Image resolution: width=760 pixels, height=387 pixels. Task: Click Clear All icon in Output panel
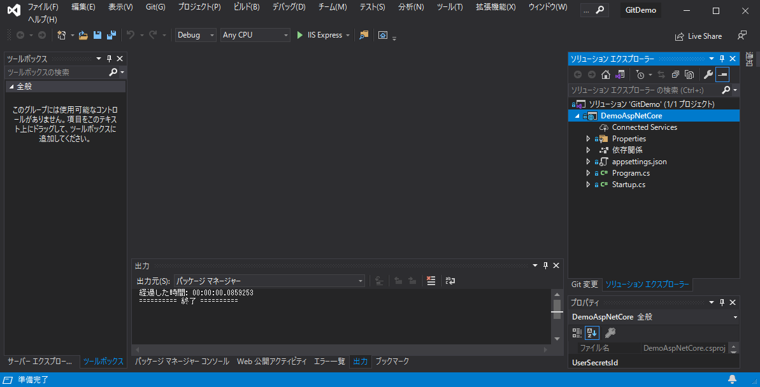pos(431,281)
